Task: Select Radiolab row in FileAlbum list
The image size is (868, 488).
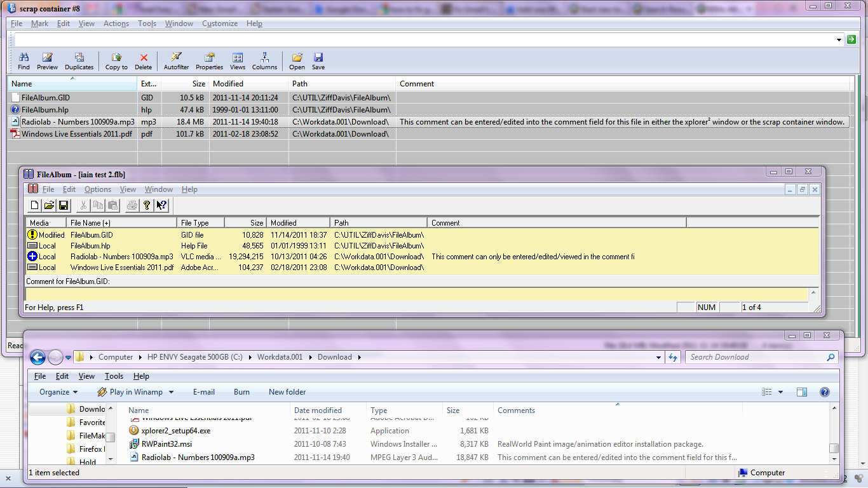Action: [422, 257]
